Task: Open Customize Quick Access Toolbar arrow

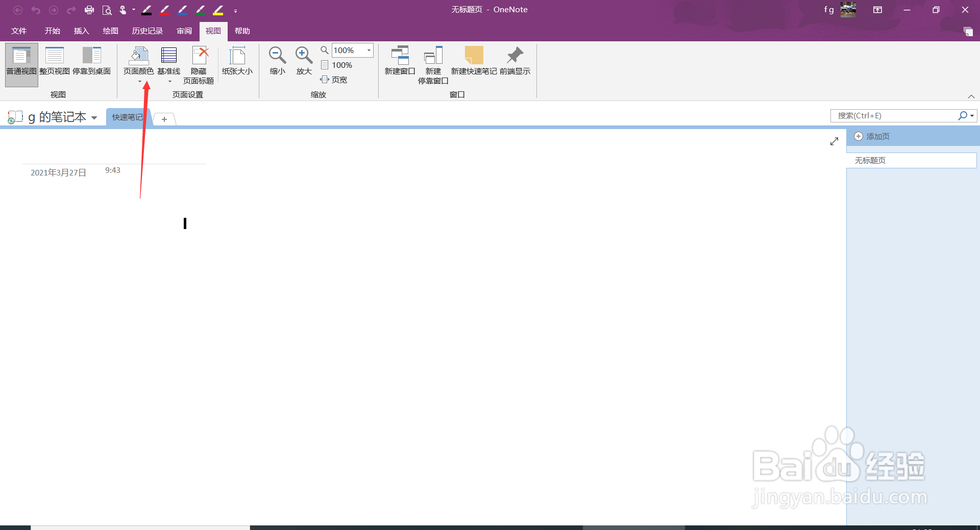Action: 235,10
